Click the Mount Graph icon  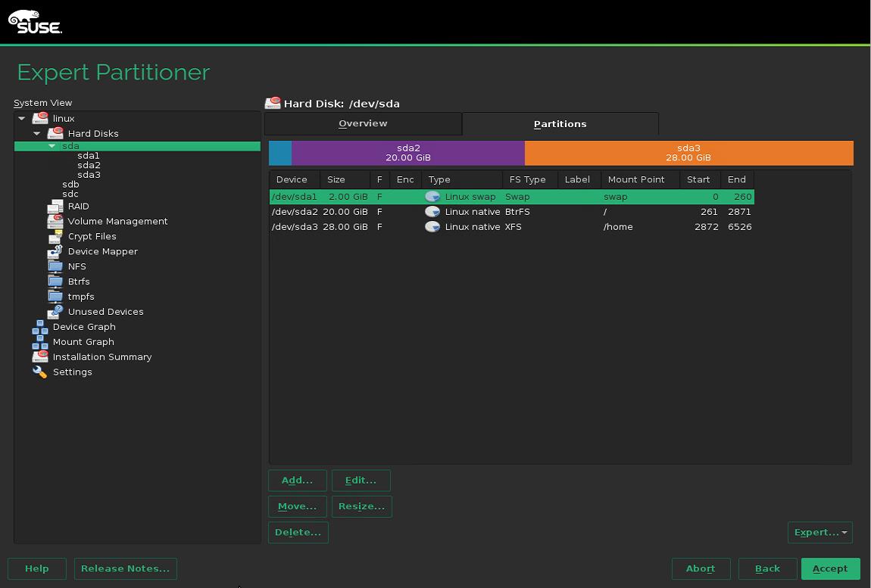40,341
